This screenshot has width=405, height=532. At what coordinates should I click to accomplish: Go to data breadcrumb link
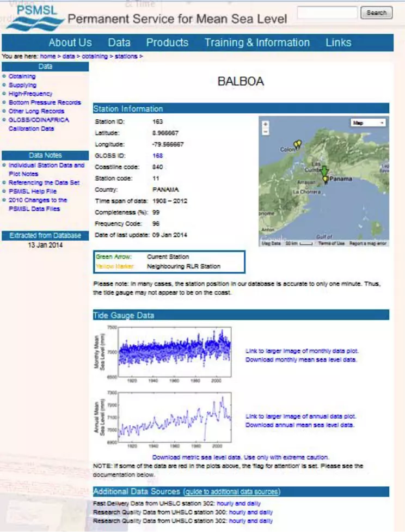(69, 56)
